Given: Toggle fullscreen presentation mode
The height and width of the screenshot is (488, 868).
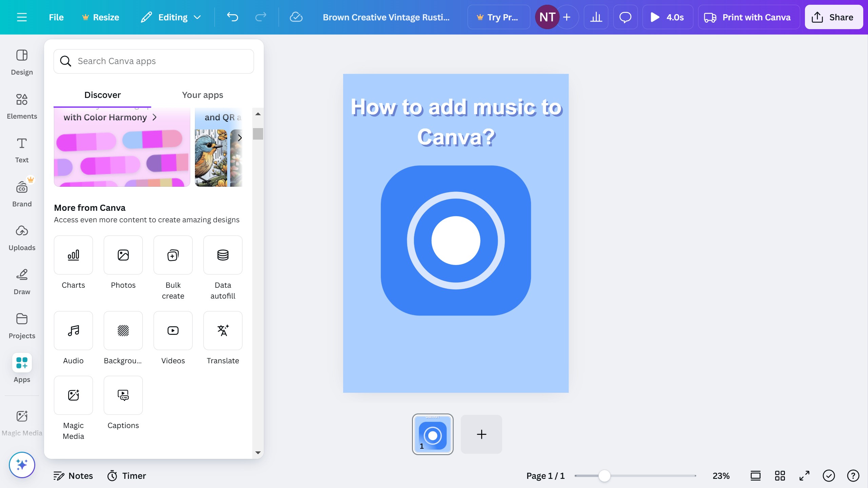Looking at the screenshot, I should click(804, 475).
